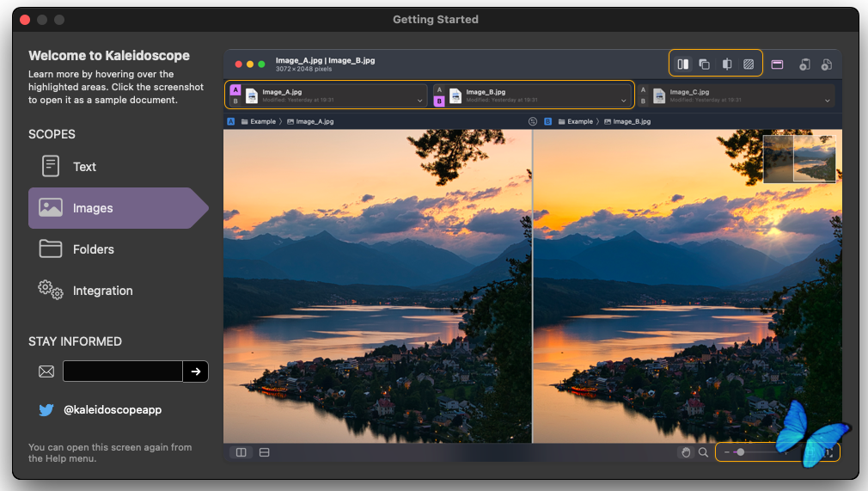Click the swap A and B icon
Viewport: 868px width, 491px height.
coord(532,121)
